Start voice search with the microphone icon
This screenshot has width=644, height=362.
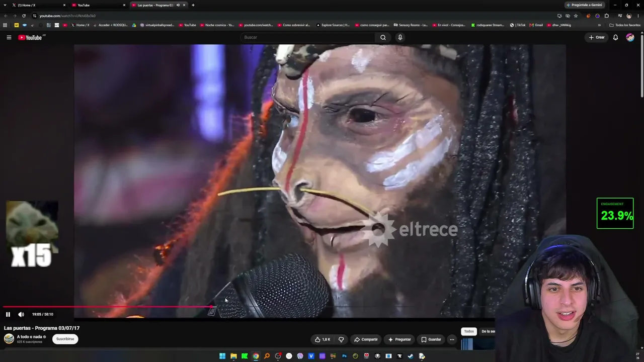click(x=400, y=37)
